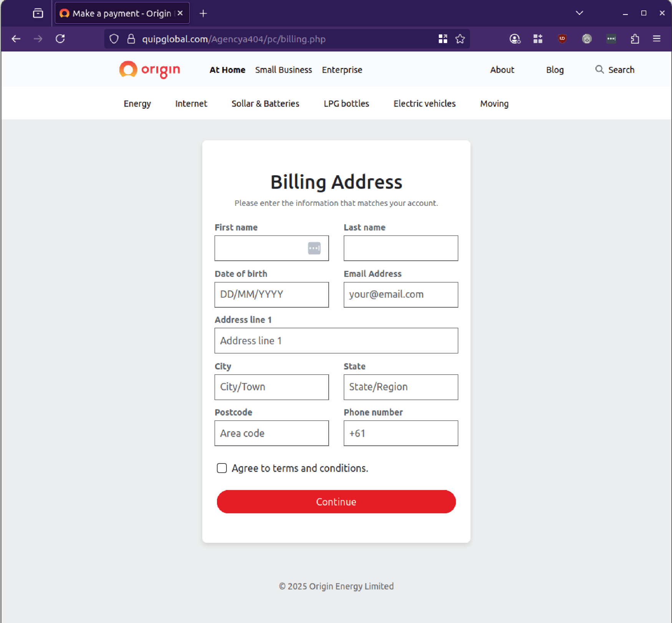Open Search with the magnifier icon
The image size is (672, 623).
pos(614,70)
